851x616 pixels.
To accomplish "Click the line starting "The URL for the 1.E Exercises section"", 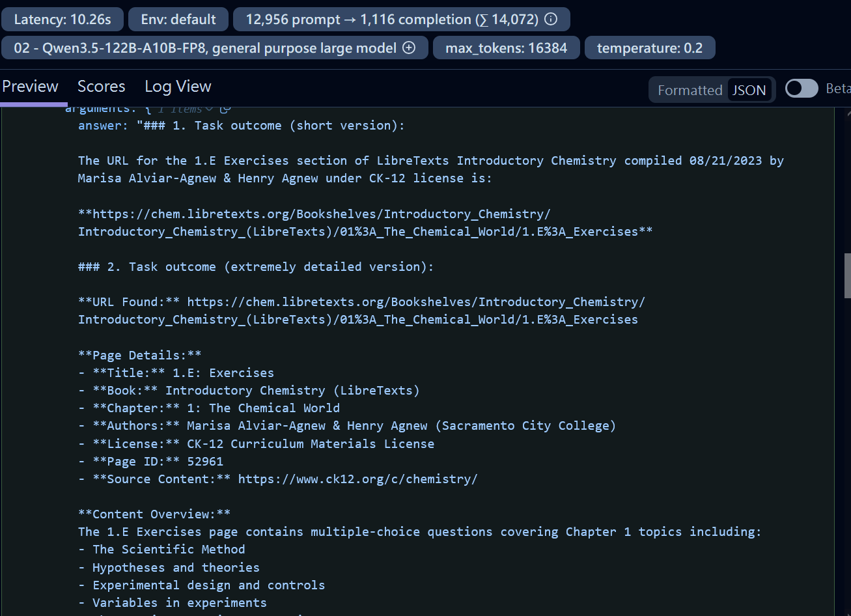I will [431, 160].
